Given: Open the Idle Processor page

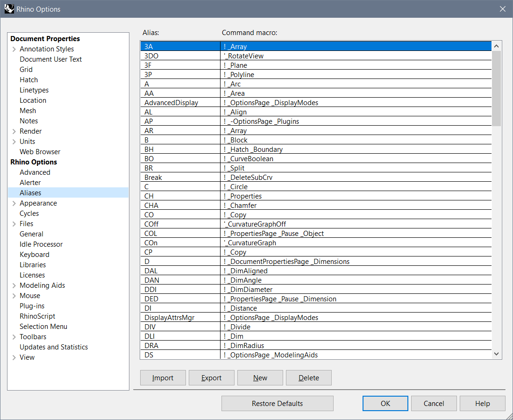Looking at the screenshot, I should click(x=41, y=244).
